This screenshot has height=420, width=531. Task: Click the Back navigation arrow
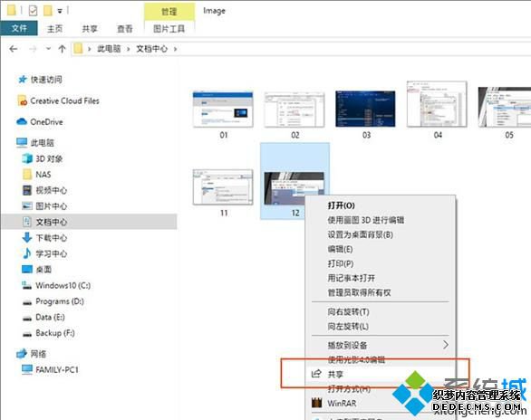click(x=14, y=49)
